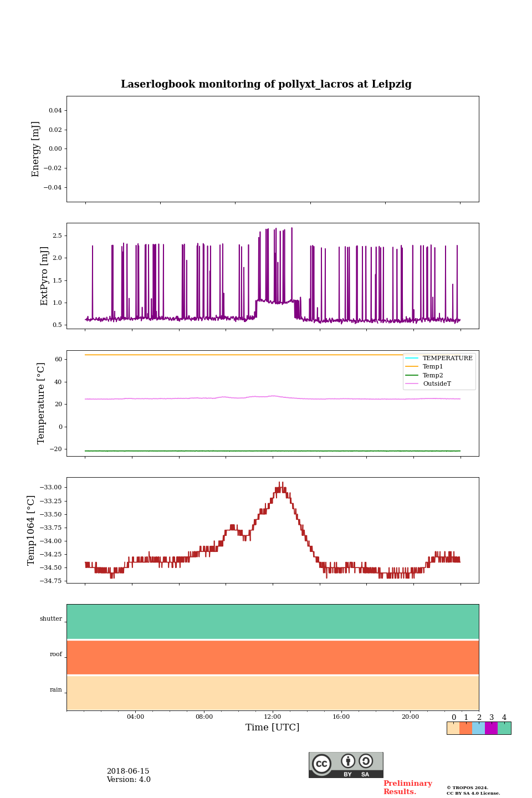Image resolution: width=532 pixels, height=798 pixels.
Task: Click the roof row label
Action: (56, 654)
